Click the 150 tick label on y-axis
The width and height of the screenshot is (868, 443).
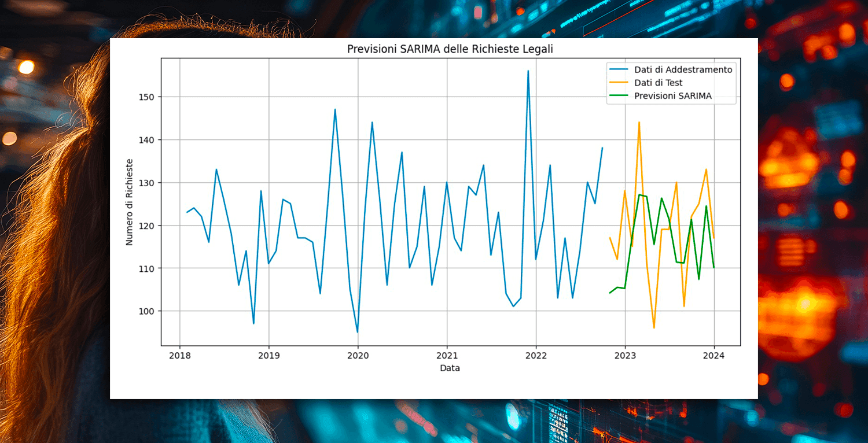pyautogui.click(x=146, y=97)
